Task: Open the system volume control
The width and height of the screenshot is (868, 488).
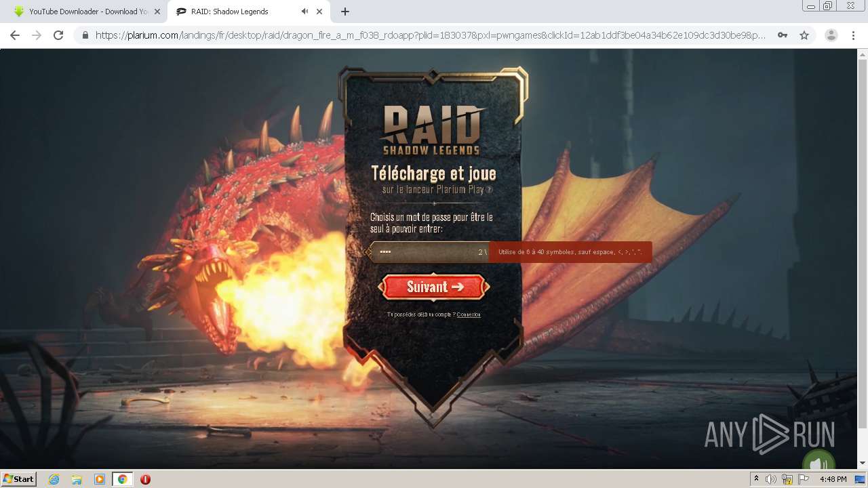Action: [x=771, y=479]
